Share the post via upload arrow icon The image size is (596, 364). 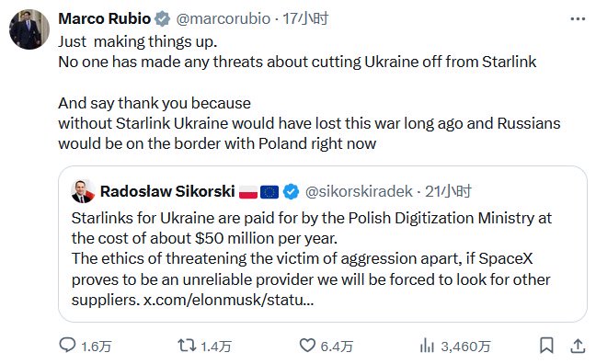point(578,346)
